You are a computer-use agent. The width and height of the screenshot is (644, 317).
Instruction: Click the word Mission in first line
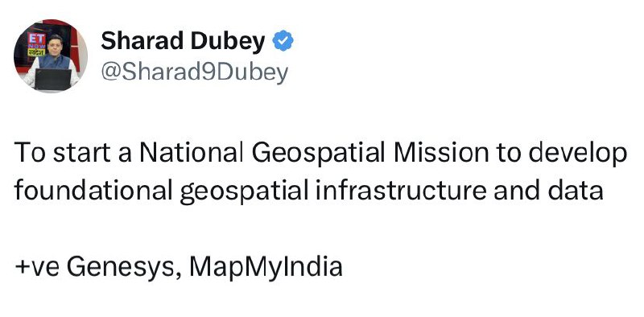[x=441, y=153]
